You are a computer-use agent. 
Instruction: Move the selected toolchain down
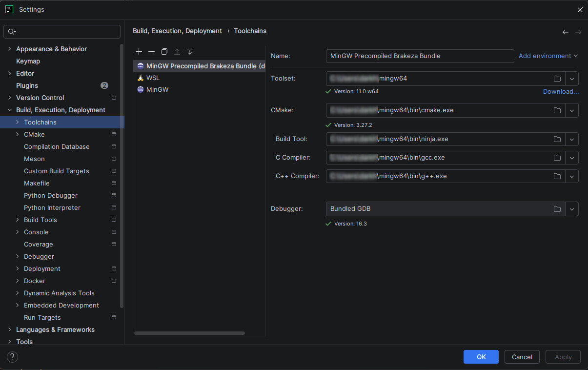189,51
